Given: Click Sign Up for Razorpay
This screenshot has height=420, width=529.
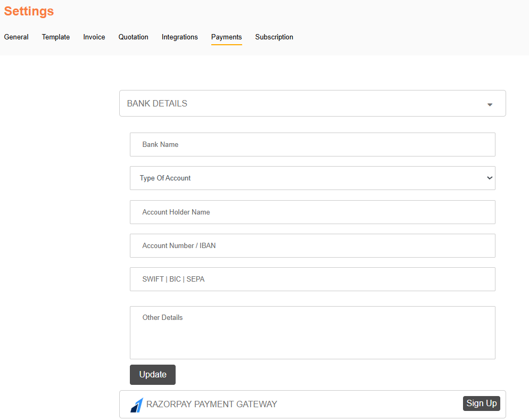Looking at the screenshot, I should 481,403.
